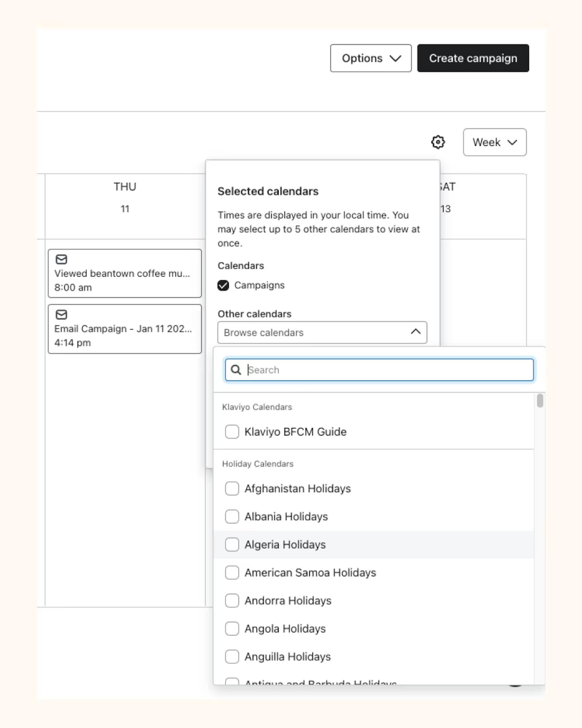The height and width of the screenshot is (728, 582).
Task: Click the envelope icon on Viewed beantown campaign
Action: click(x=61, y=259)
